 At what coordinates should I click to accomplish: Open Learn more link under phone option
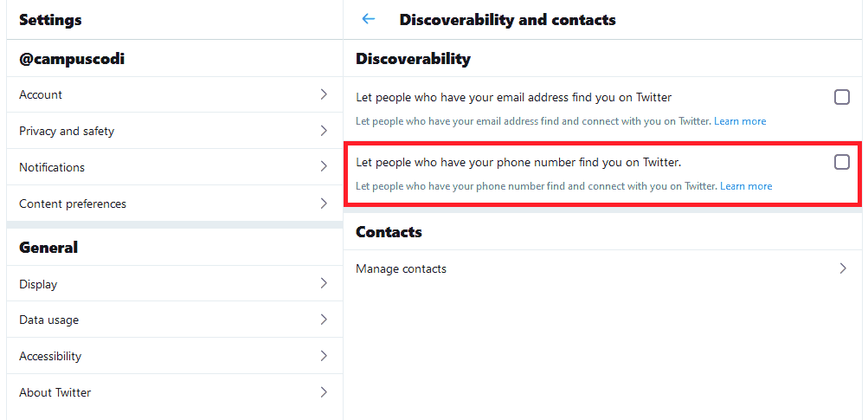(746, 186)
